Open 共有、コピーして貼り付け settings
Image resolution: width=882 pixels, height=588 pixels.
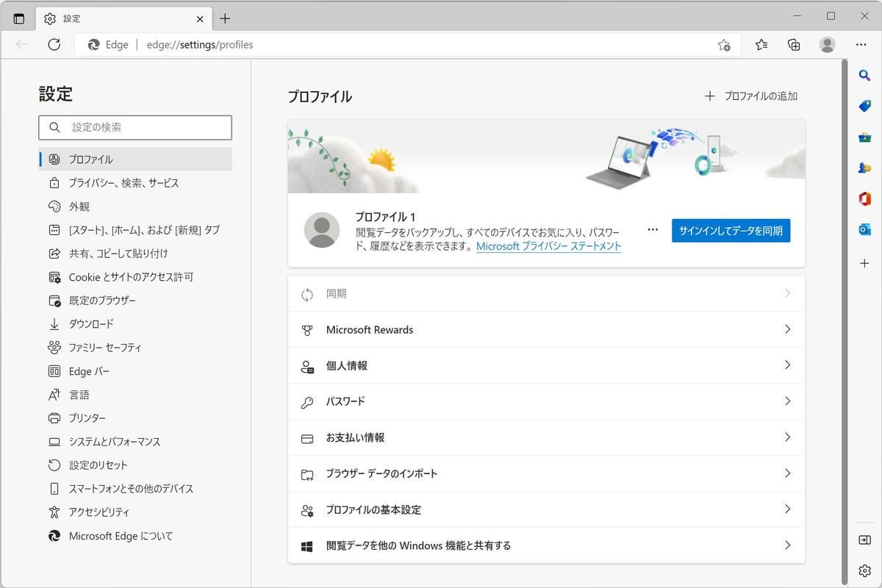pyautogui.click(x=135, y=254)
